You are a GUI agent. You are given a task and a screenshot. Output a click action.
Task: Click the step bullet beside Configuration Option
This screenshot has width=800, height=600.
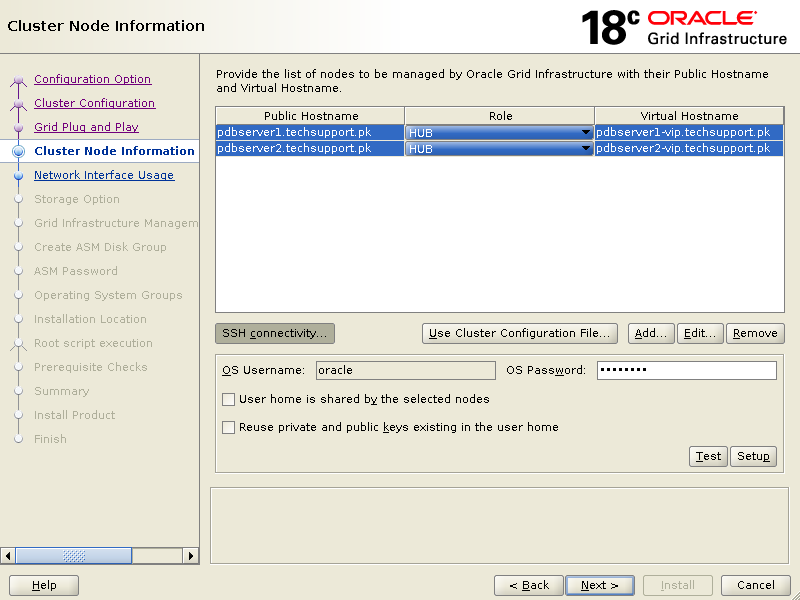pyautogui.click(x=18, y=80)
